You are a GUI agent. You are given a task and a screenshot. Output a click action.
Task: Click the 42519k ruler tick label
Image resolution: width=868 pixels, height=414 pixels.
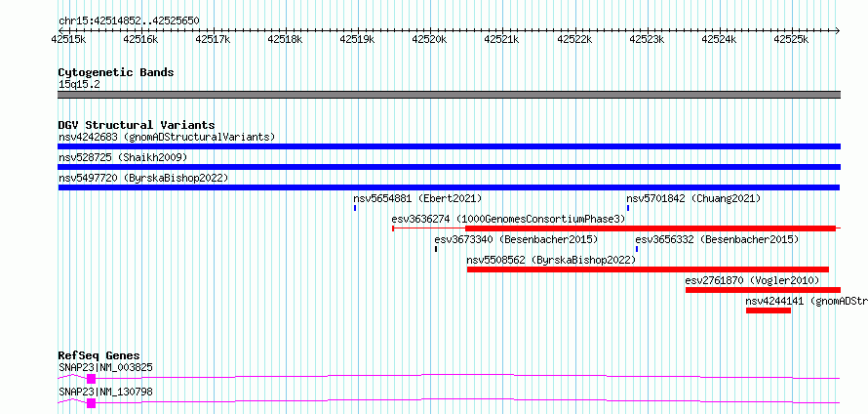(358, 39)
